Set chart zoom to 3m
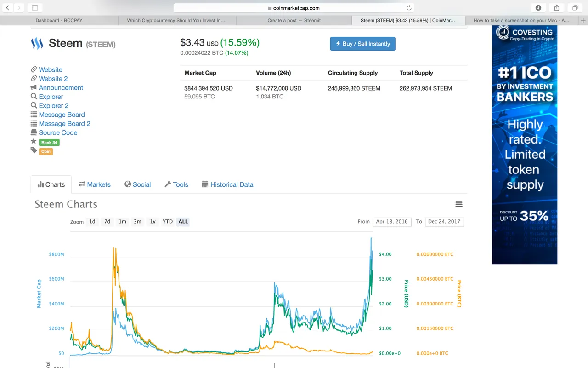 pos(137,222)
